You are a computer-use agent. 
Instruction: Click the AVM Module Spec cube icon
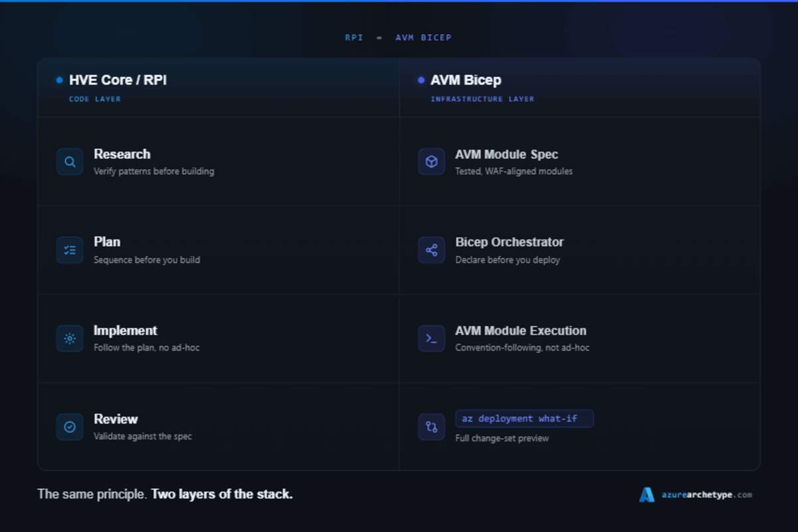tap(432, 162)
